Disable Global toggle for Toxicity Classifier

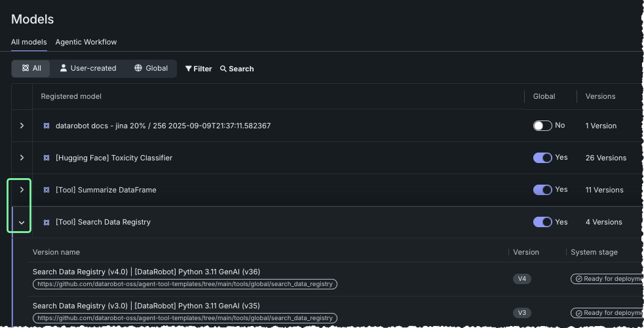(x=542, y=158)
